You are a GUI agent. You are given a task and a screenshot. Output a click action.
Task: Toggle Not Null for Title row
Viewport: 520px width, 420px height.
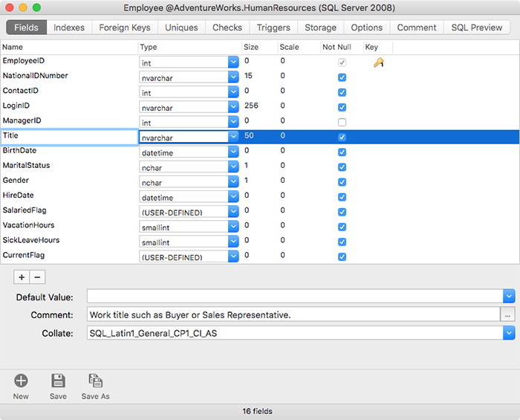(x=342, y=137)
